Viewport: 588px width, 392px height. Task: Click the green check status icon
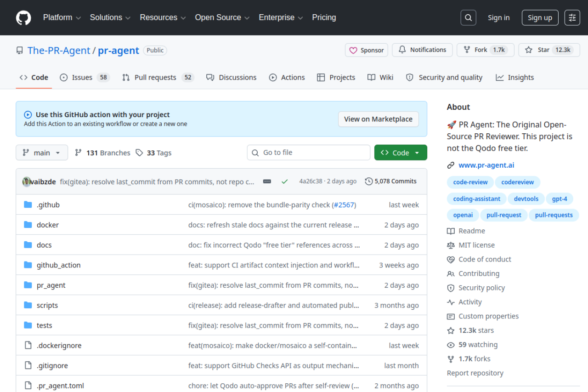coord(284,182)
